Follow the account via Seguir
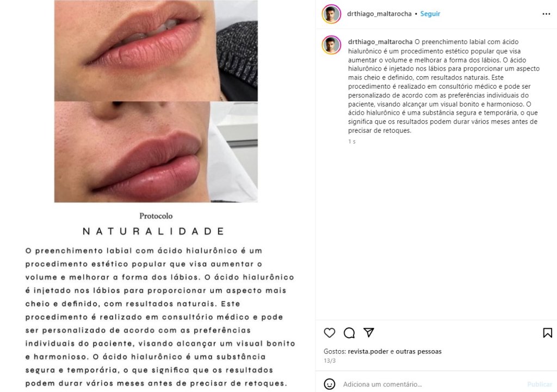Screen dimensions: 557x392 [430, 14]
